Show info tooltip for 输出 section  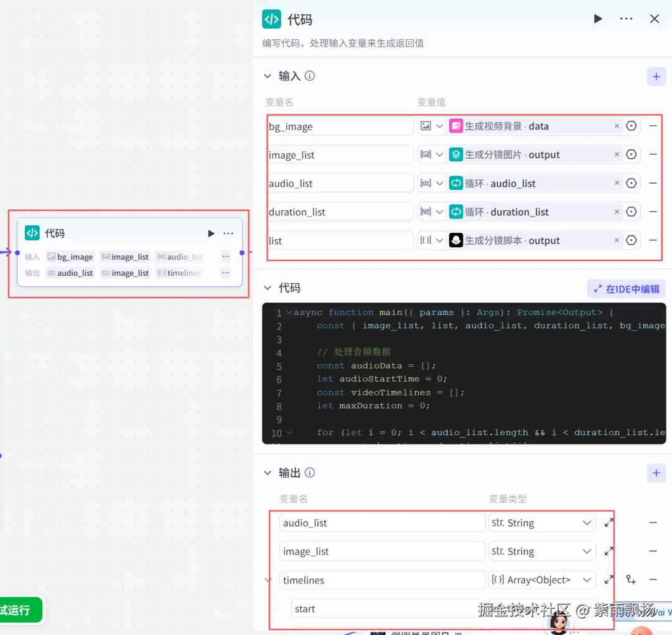point(309,473)
